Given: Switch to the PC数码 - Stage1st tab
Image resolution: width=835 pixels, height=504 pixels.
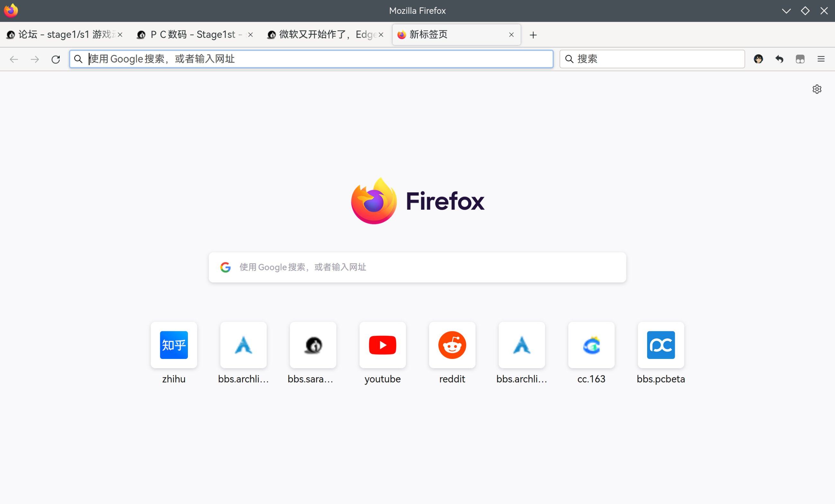Looking at the screenshot, I should (x=195, y=35).
